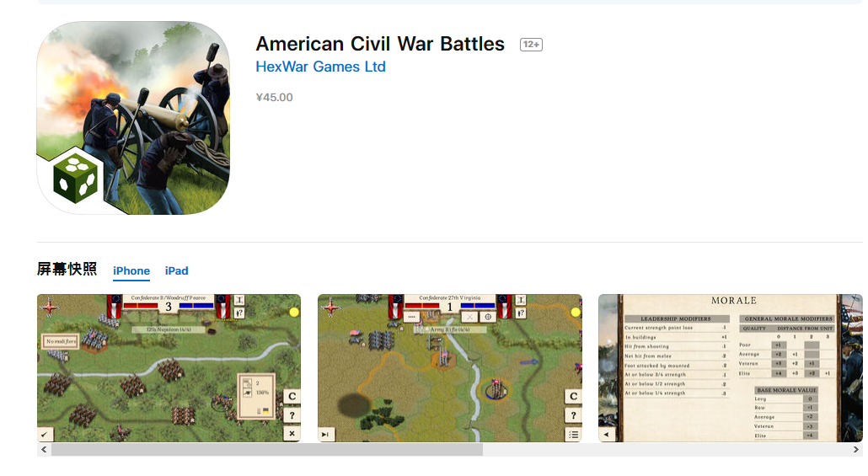Click the C button in second screenshot

pyautogui.click(x=573, y=396)
